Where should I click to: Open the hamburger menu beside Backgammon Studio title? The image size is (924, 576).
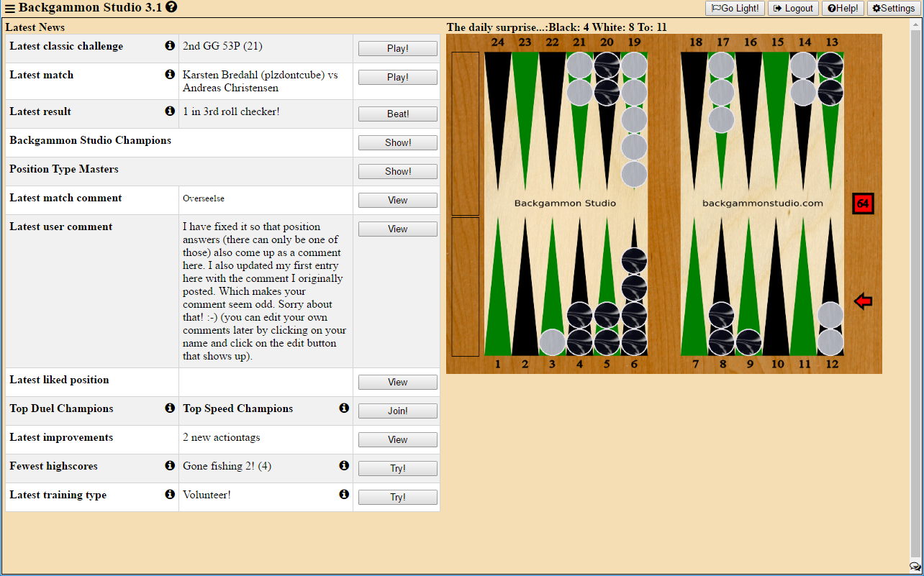pos(10,9)
